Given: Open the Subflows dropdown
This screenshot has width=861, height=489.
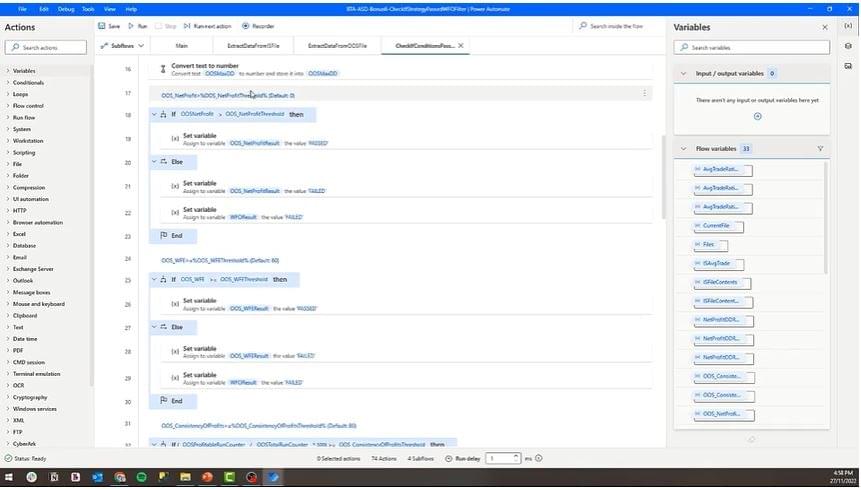Looking at the screenshot, I should (124, 46).
